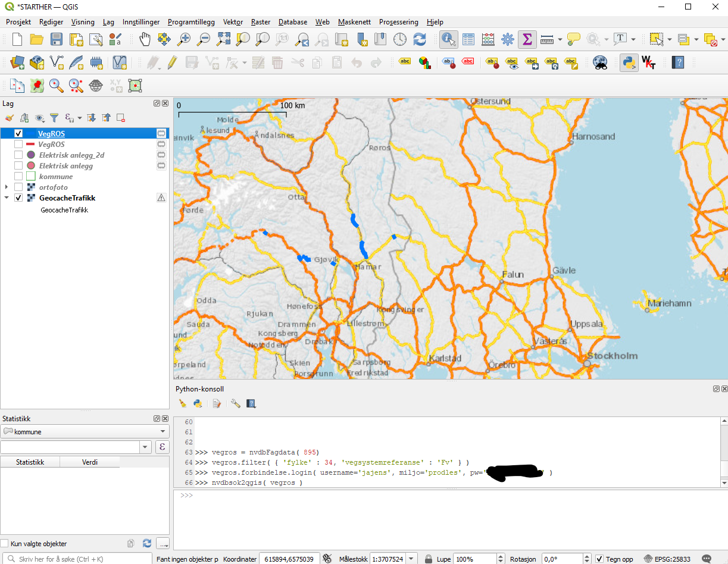This screenshot has height=564, width=728.
Task: Show editor icon in Python console
Action: click(x=217, y=403)
